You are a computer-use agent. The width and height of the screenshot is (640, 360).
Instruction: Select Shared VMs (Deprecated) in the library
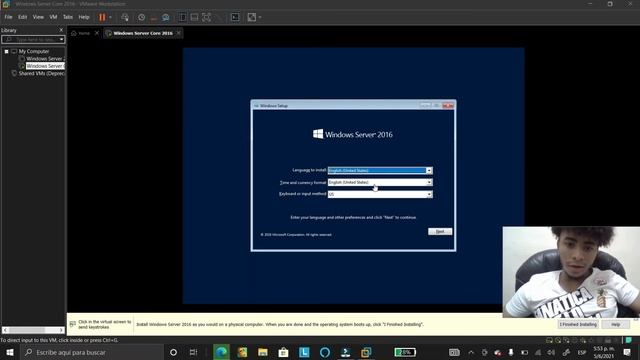41,73
